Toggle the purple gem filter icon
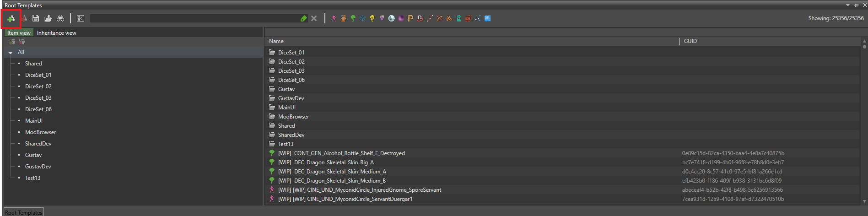Image resolution: width=868 pixels, height=216 pixels. [382, 18]
